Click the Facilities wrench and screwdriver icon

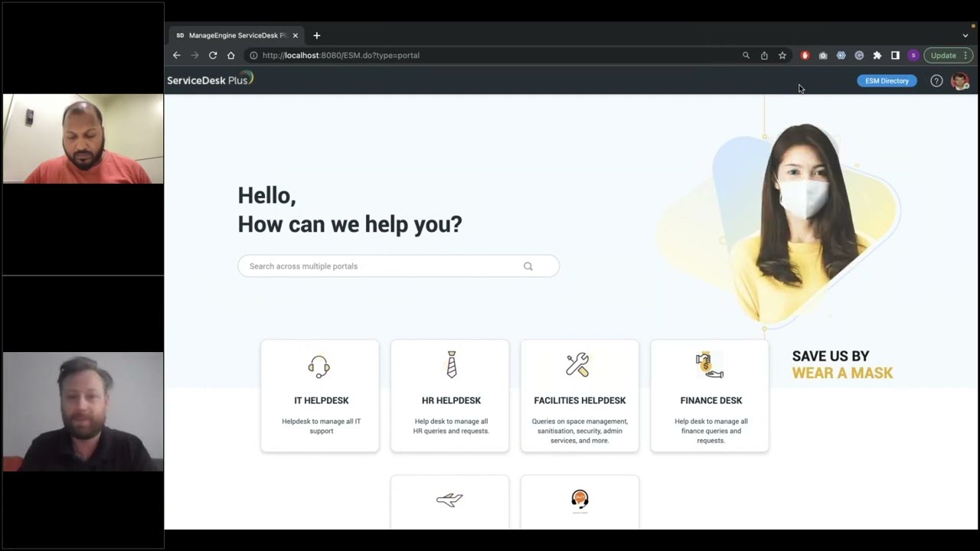tap(577, 365)
